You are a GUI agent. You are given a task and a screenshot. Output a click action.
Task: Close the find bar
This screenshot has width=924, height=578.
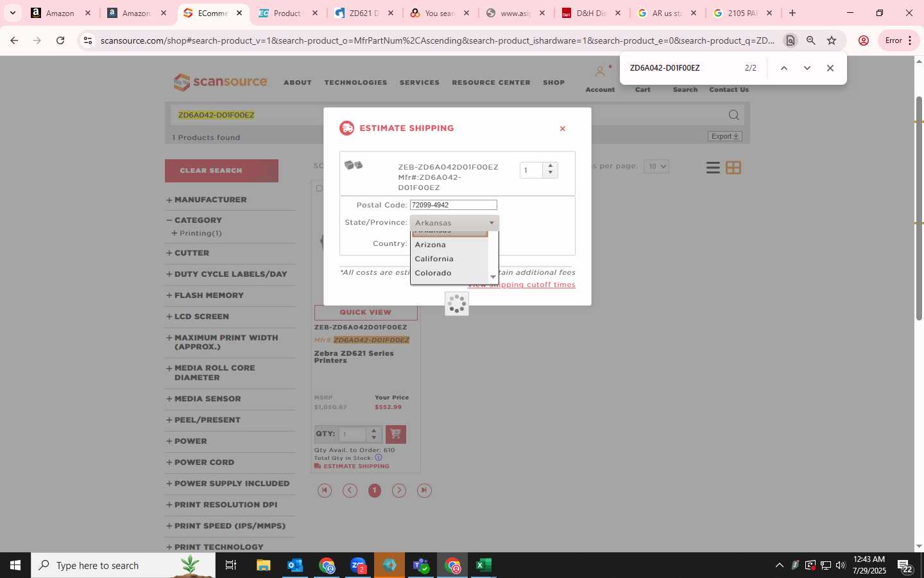pyautogui.click(x=830, y=68)
